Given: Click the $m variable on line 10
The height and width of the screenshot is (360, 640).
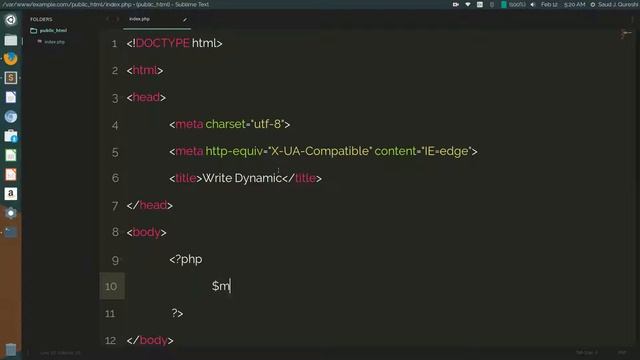Looking at the screenshot, I should tap(221, 286).
